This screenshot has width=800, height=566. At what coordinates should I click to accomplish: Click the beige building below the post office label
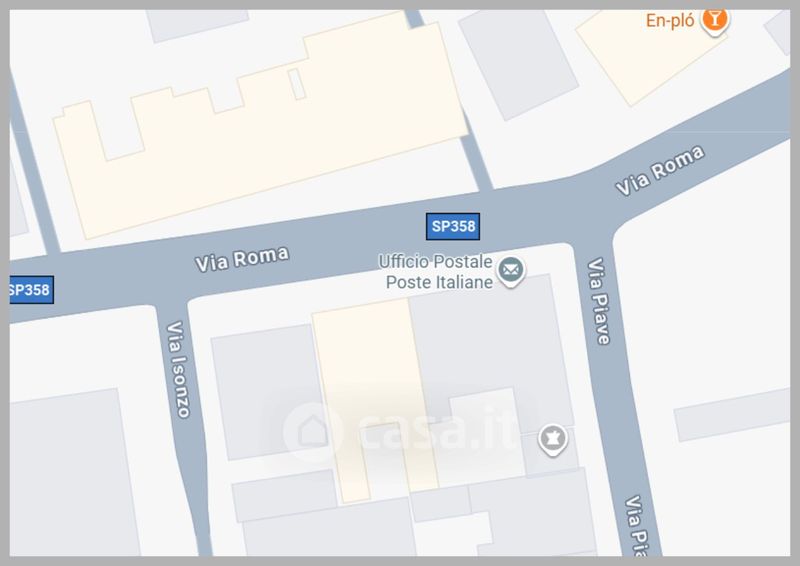tap(375, 400)
